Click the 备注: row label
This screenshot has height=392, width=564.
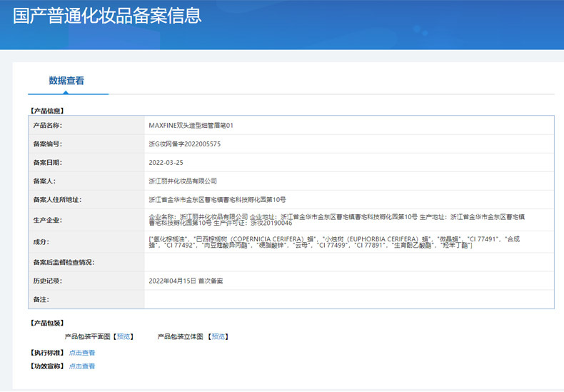pyautogui.click(x=41, y=300)
